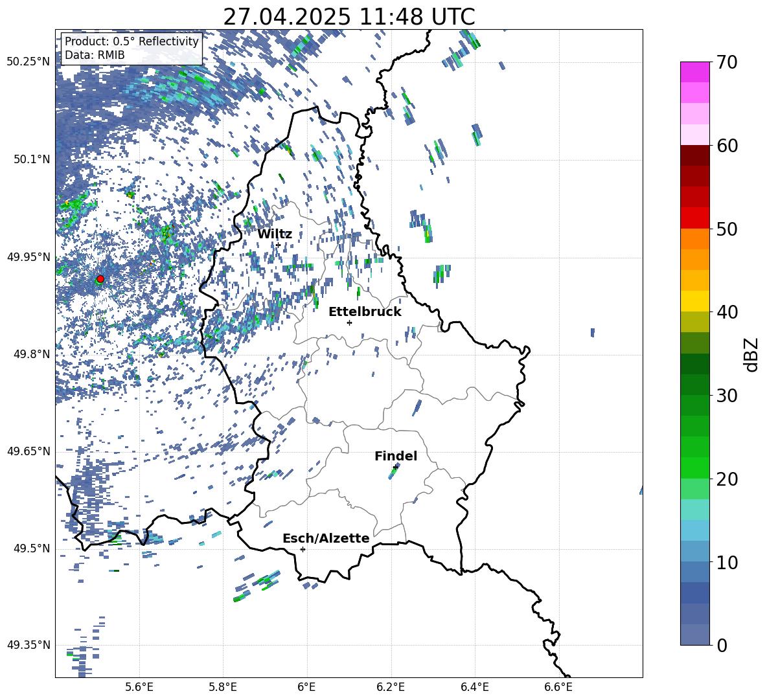
Task: Click the 'Data: RMIB' text
Action: (95, 55)
